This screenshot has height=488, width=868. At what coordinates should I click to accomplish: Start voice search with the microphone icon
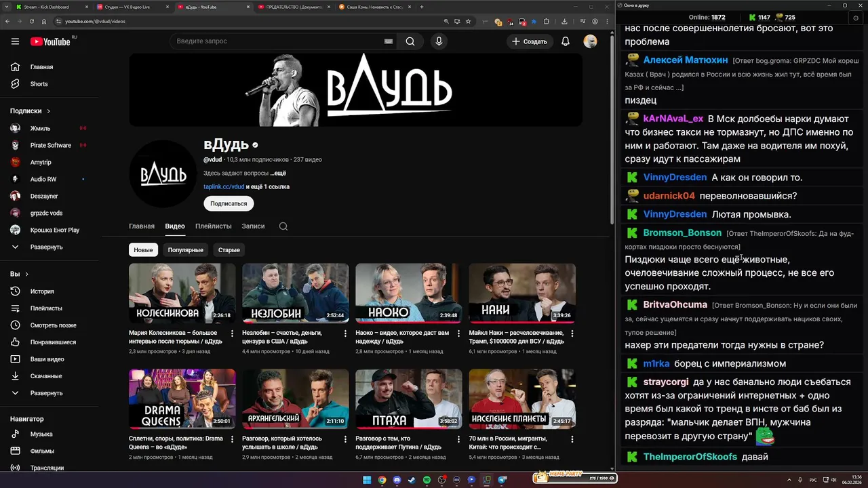439,41
